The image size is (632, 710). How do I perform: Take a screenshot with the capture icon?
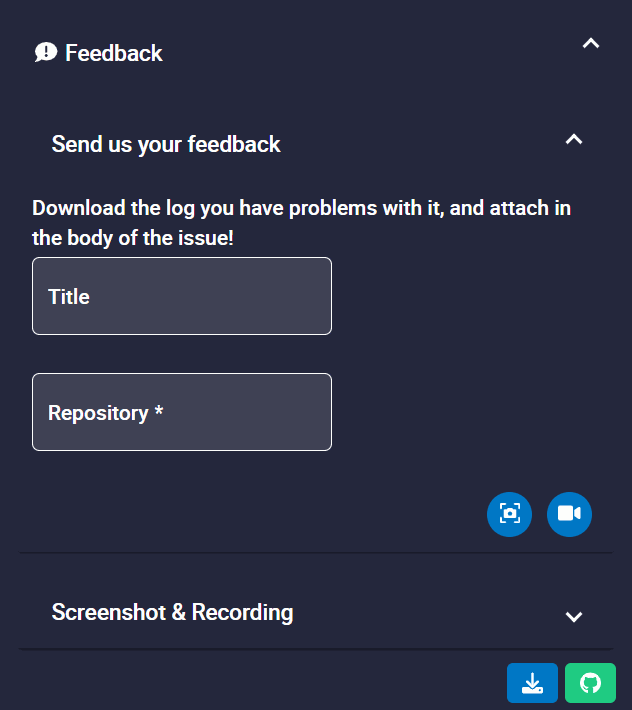tap(510, 514)
